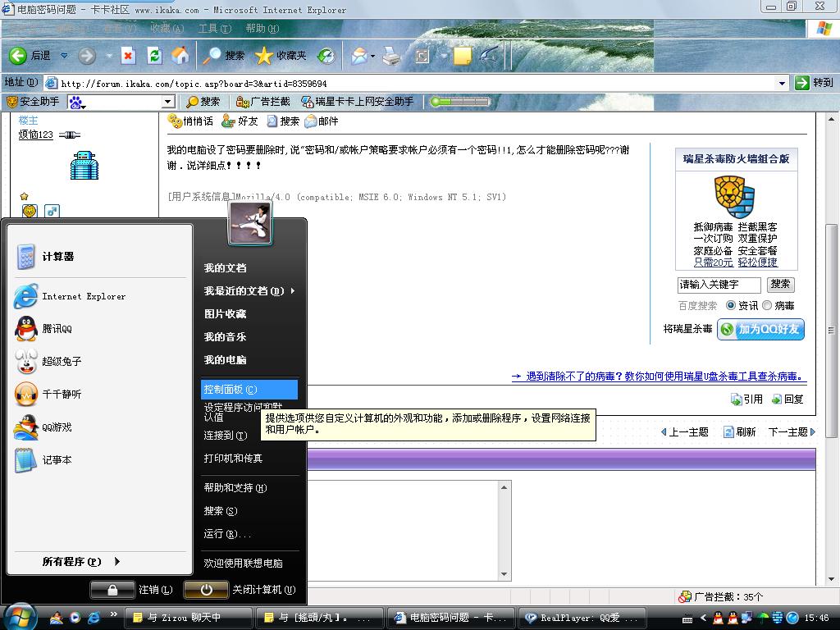Launch 千千静听 music player from start menu
840x630 pixels.
(x=62, y=395)
